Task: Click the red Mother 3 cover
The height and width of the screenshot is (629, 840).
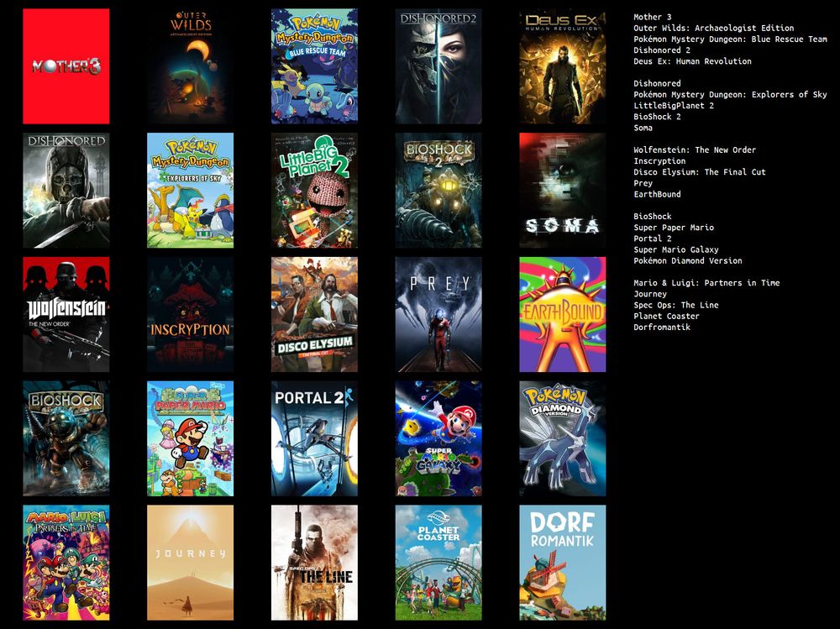Action: coord(66,66)
